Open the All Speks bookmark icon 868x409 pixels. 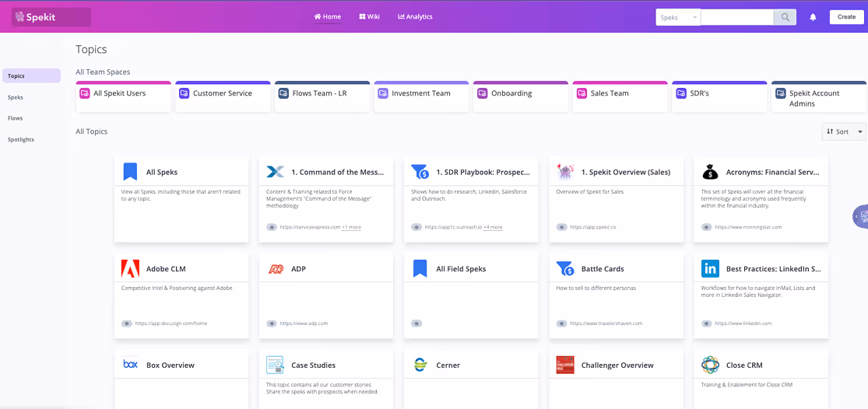[x=130, y=172]
